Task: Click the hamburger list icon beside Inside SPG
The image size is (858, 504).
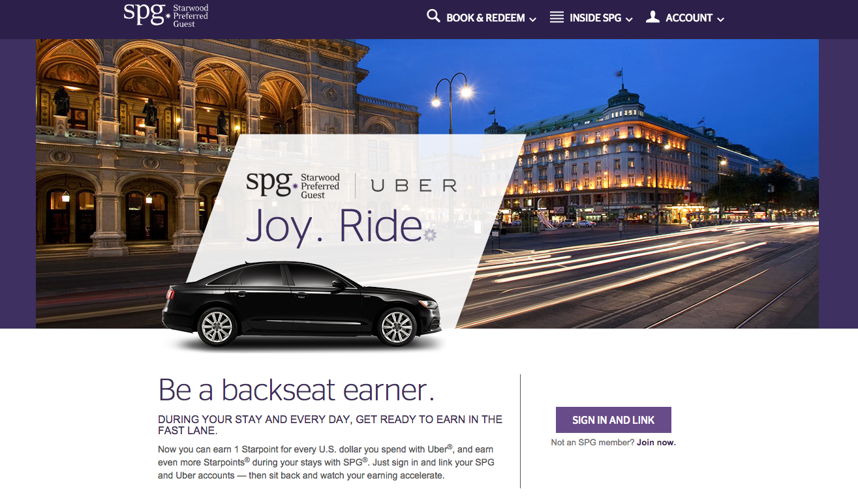Action: [x=557, y=17]
